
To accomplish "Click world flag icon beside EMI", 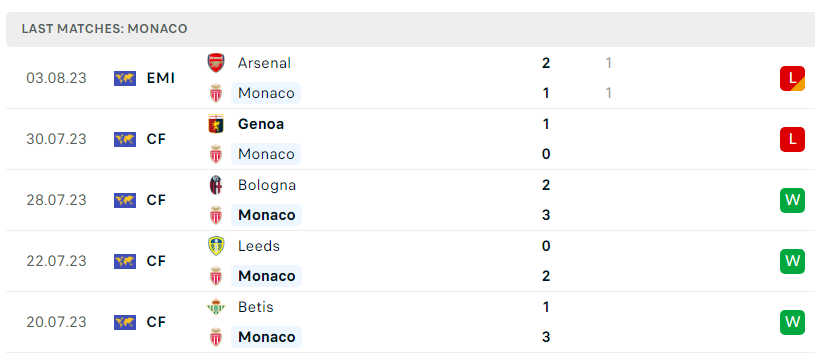I will [x=125, y=79].
